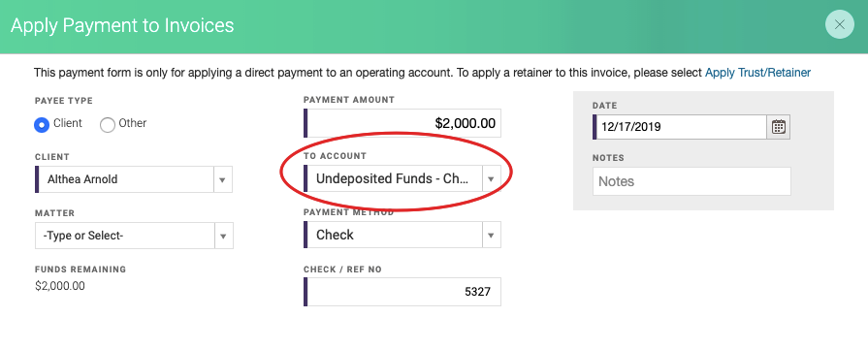Close the Apply Payment to Invoices dialog
Image resolution: width=868 pixels, height=349 pixels.
click(839, 25)
